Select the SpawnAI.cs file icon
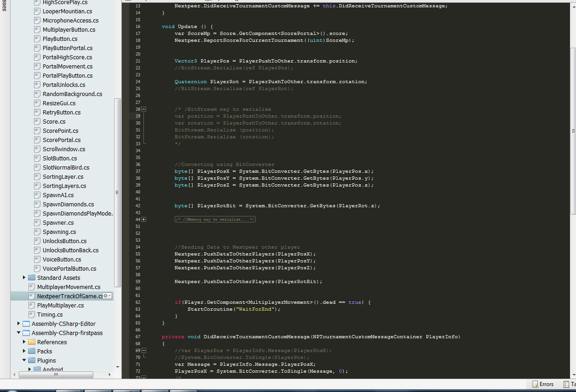This screenshot has height=392, width=576. (37, 195)
